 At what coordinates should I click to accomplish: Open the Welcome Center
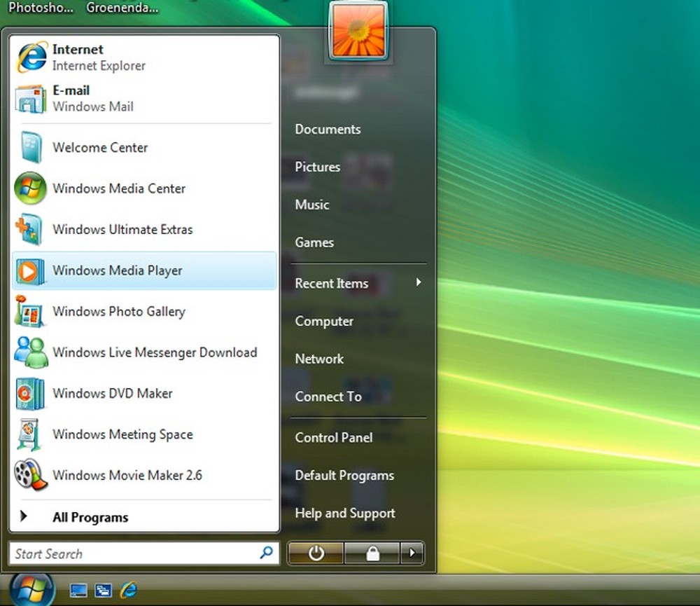click(x=99, y=148)
